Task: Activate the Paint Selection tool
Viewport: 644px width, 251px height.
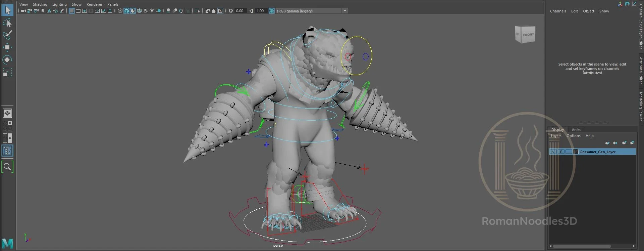Action: (7, 35)
